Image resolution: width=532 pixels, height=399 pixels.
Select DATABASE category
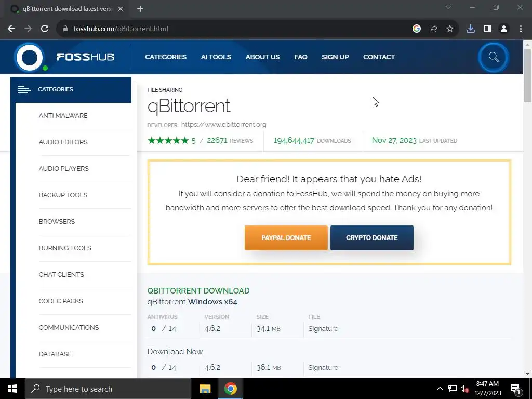[x=55, y=354]
